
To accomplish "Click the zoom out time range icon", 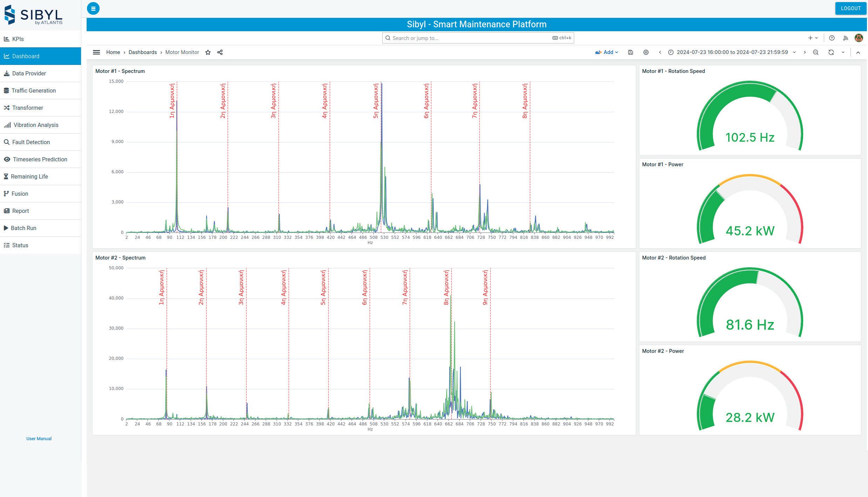I will [x=815, y=52].
